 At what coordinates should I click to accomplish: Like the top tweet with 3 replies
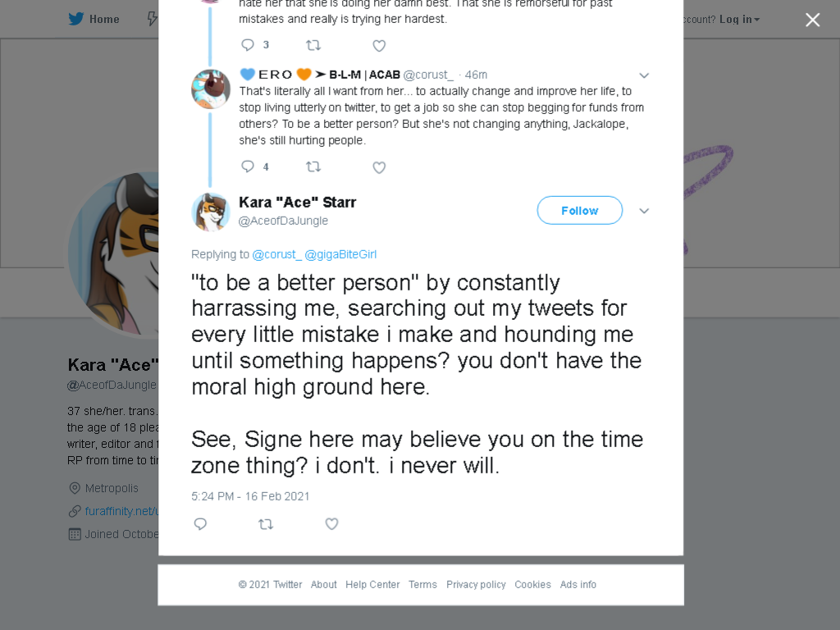379,46
